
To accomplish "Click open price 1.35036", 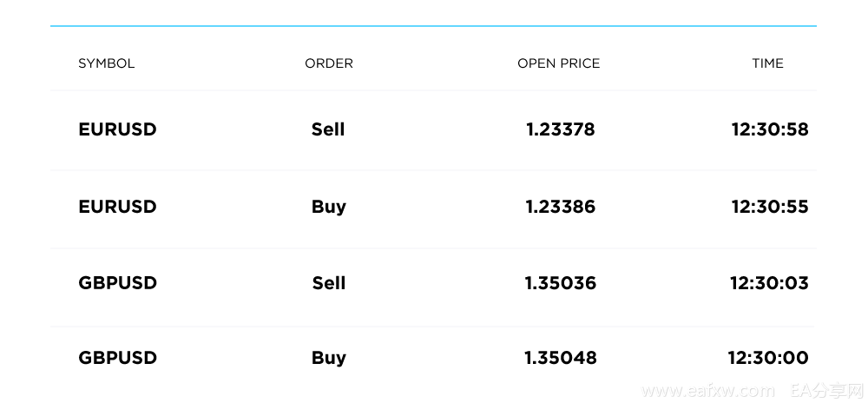I will [560, 283].
